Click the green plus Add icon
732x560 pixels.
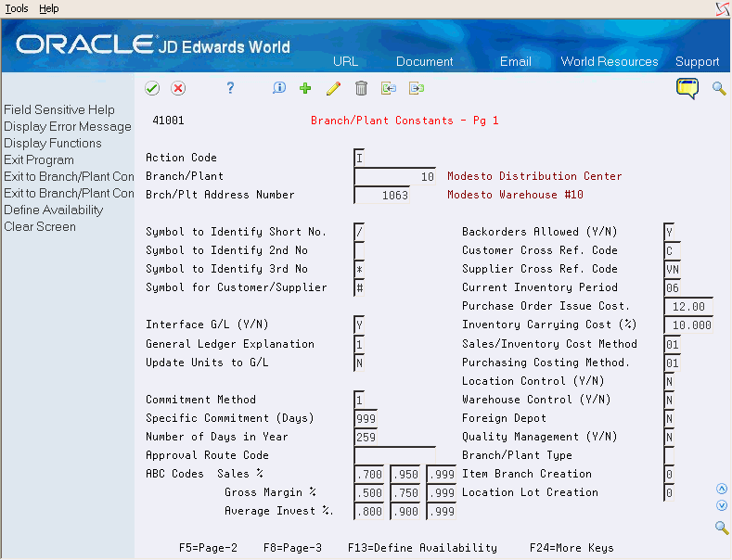[x=305, y=88]
